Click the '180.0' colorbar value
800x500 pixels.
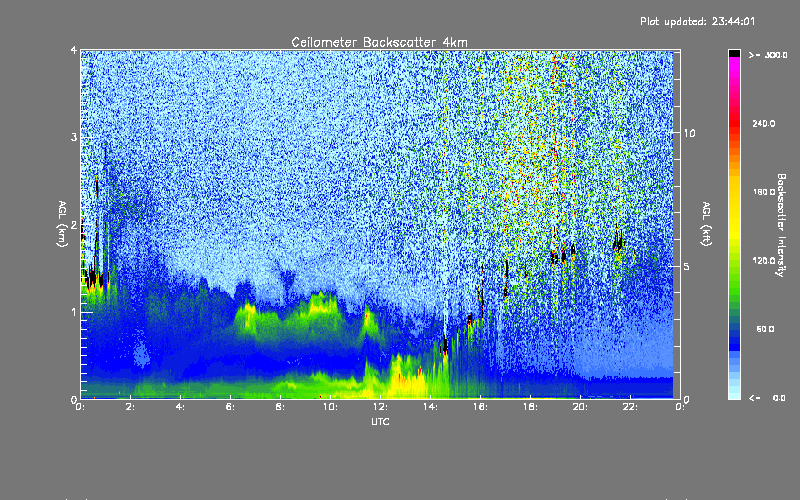(x=764, y=192)
